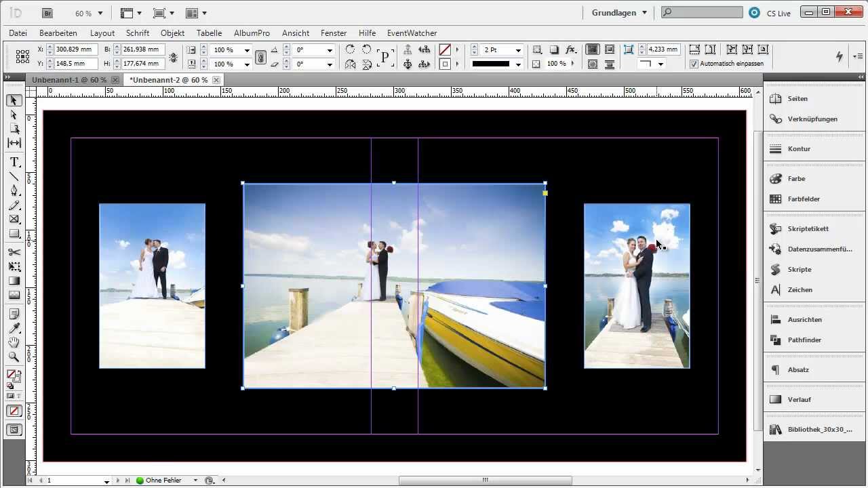Click the stroke color swatch in control bar
The height and width of the screenshot is (488, 868).
pyautogui.click(x=445, y=64)
